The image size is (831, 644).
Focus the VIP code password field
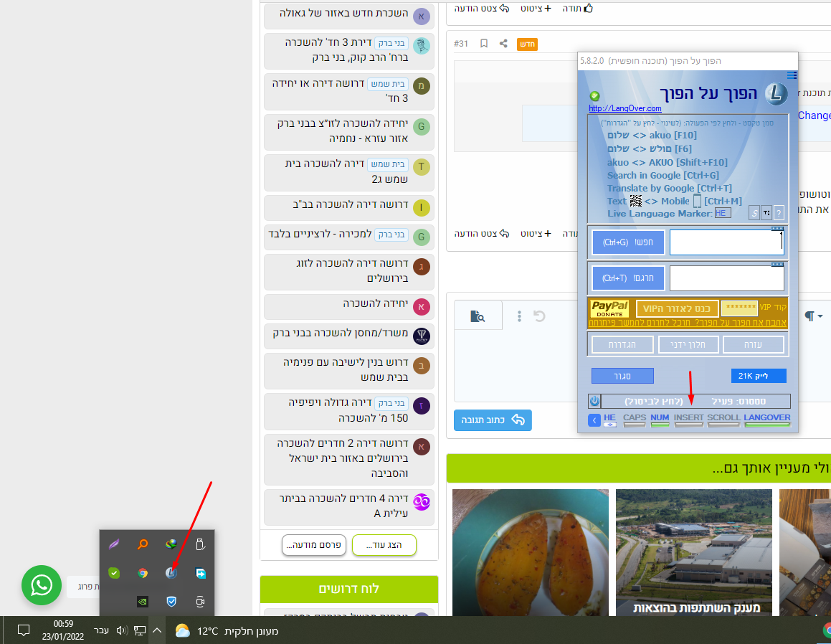click(740, 308)
